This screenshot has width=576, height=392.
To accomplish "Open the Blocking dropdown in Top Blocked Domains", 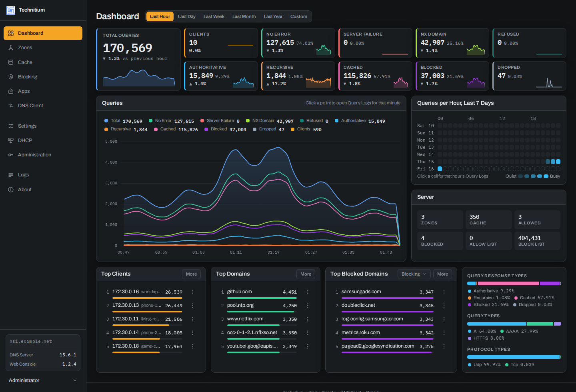I will 414,274.
